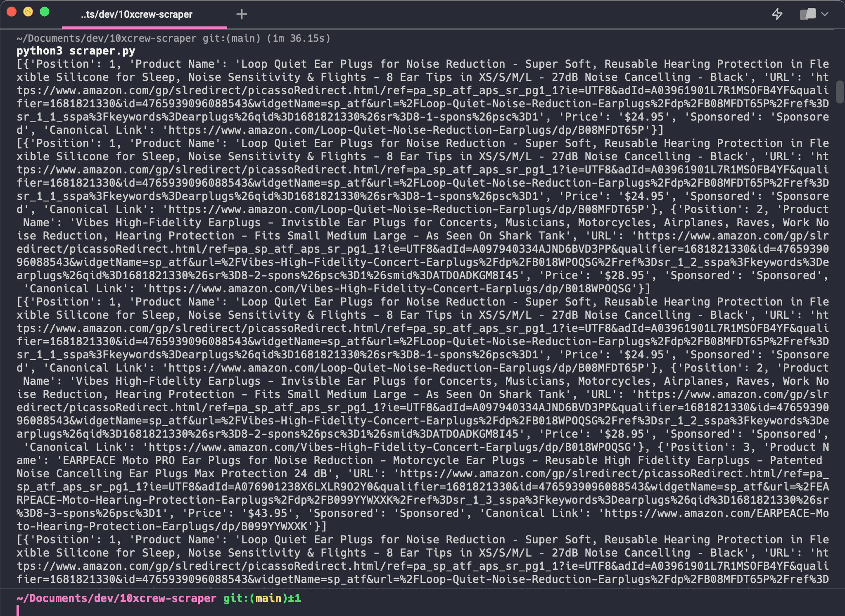Open a new terminal tab
The image size is (845, 616).
pyautogui.click(x=242, y=14)
